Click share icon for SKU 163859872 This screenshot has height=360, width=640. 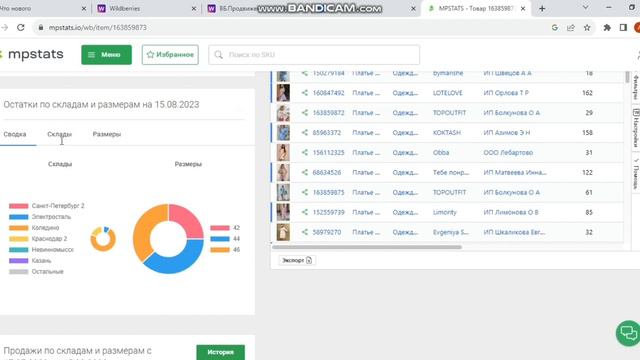(x=304, y=113)
